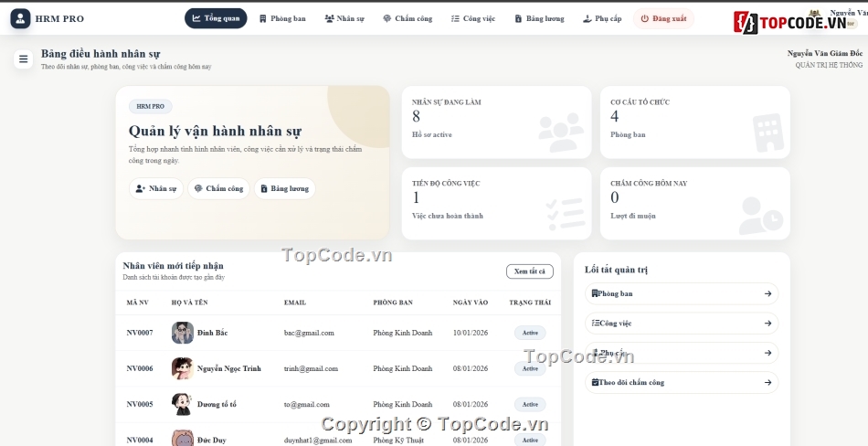Click employee code NV0005

tap(140, 405)
